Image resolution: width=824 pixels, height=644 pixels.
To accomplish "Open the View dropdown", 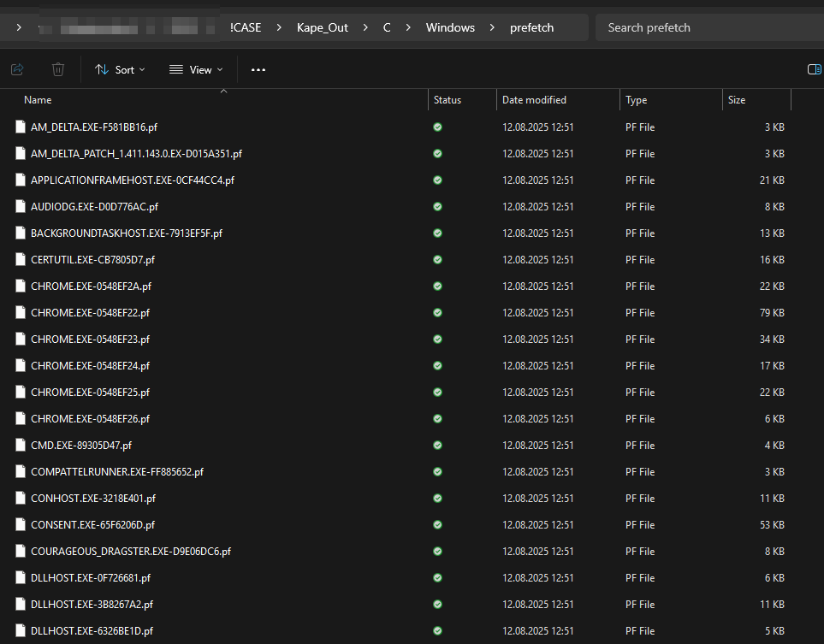I will click(196, 69).
